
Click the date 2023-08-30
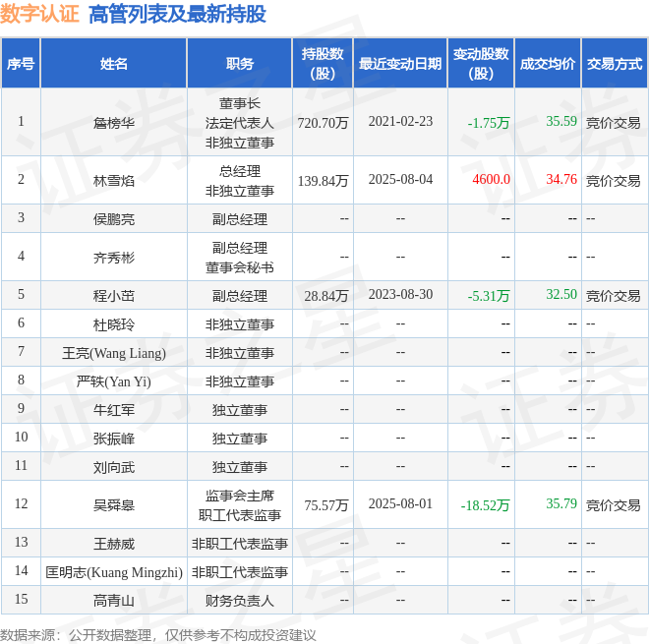coord(400,294)
